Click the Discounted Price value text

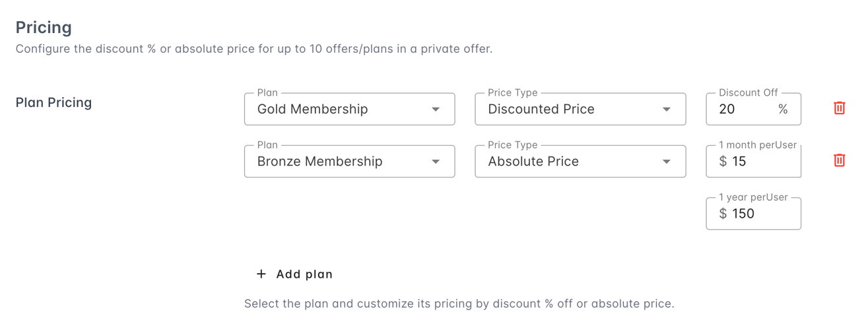pyautogui.click(x=541, y=109)
